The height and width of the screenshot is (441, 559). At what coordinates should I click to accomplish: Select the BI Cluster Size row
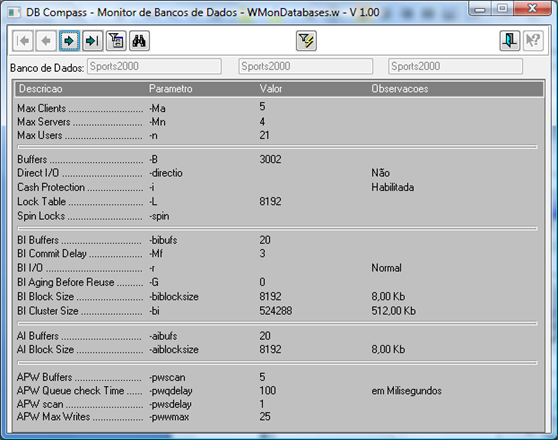(x=278, y=311)
